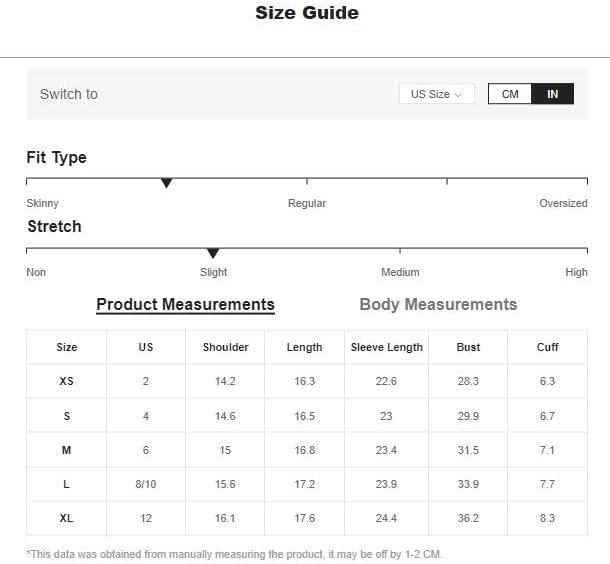Viewport: 610px width, 564px height.
Task: Click the Fit Type slider marker
Action: click(x=167, y=183)
